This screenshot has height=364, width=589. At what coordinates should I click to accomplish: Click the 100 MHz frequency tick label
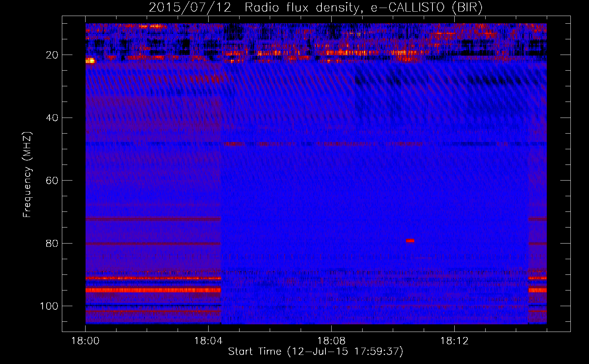(x=49, y=306)
